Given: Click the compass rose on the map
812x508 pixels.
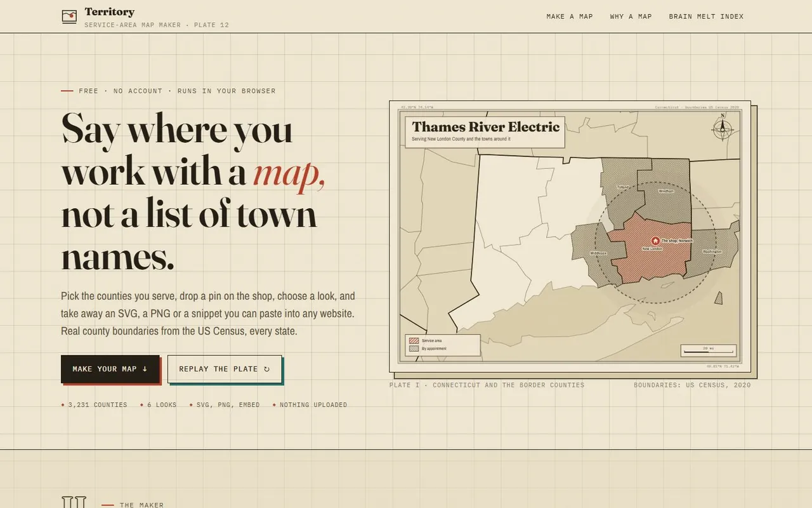Looking at the screenshot, I should [723, 128].
